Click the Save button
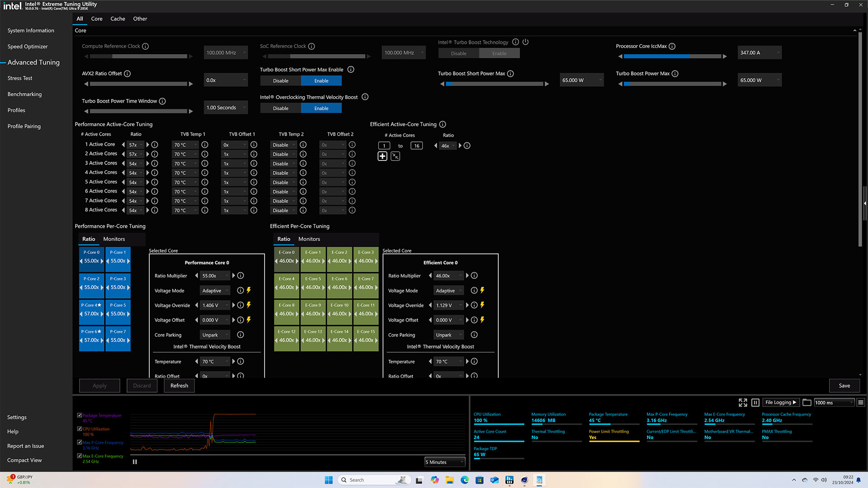Viewport: 868px width, 488px height. [844, 385]
